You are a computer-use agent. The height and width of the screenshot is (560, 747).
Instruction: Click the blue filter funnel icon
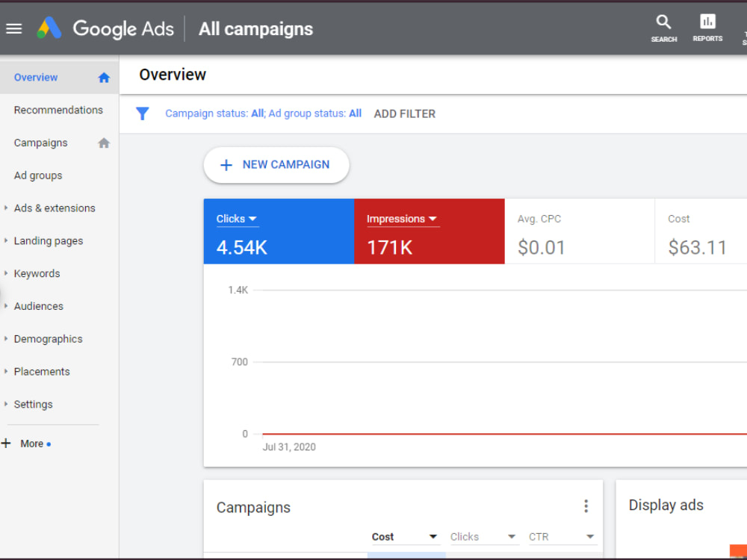(x=143, y=113)
